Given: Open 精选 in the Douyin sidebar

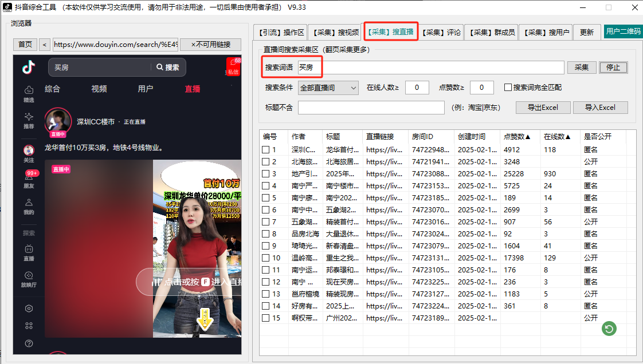Looking at the screenshot, I should pos(29,93).
